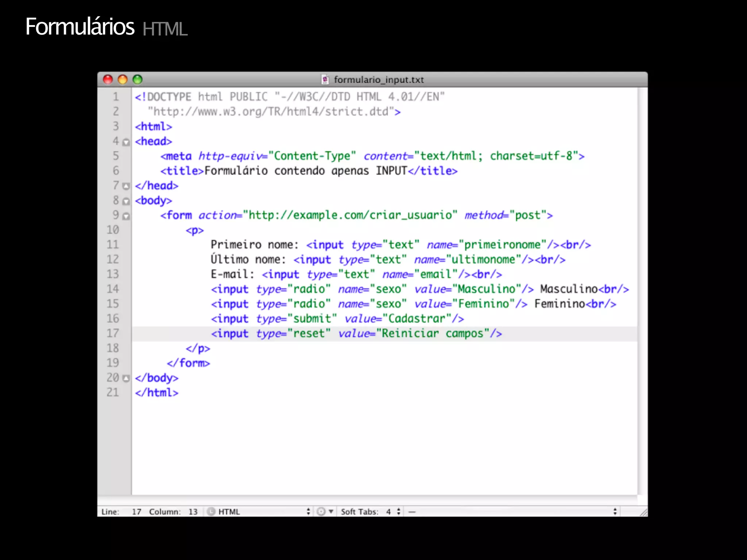Click the window resize grip corner

[x=643, y=512]
